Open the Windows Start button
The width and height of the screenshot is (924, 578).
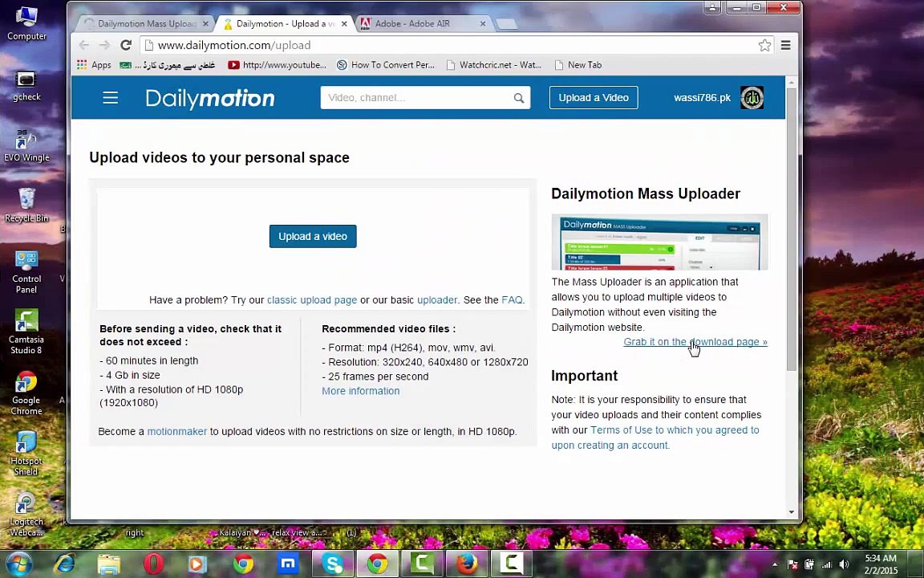[x=18, y=564]
